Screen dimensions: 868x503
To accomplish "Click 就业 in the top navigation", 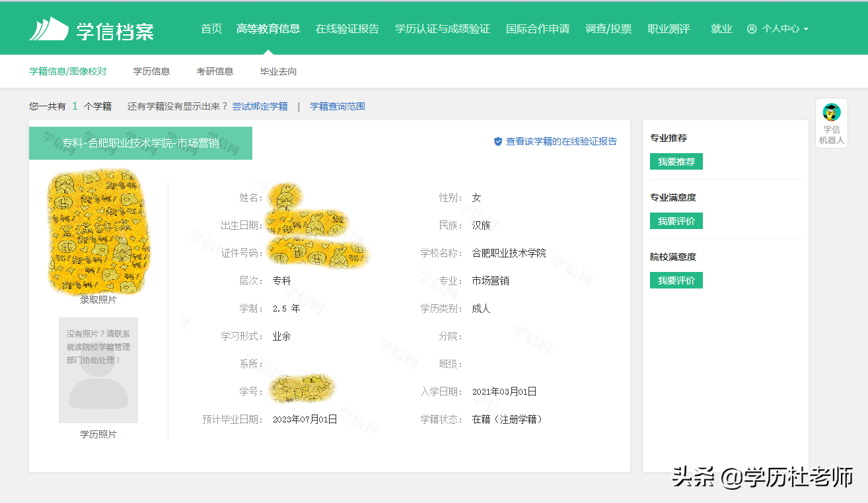I will 721,28.
